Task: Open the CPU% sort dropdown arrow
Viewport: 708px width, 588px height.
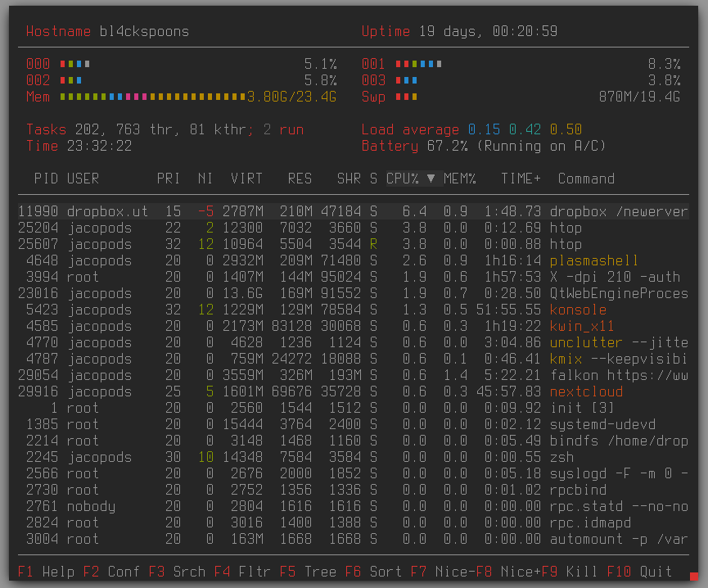Action: coord(431,179)
